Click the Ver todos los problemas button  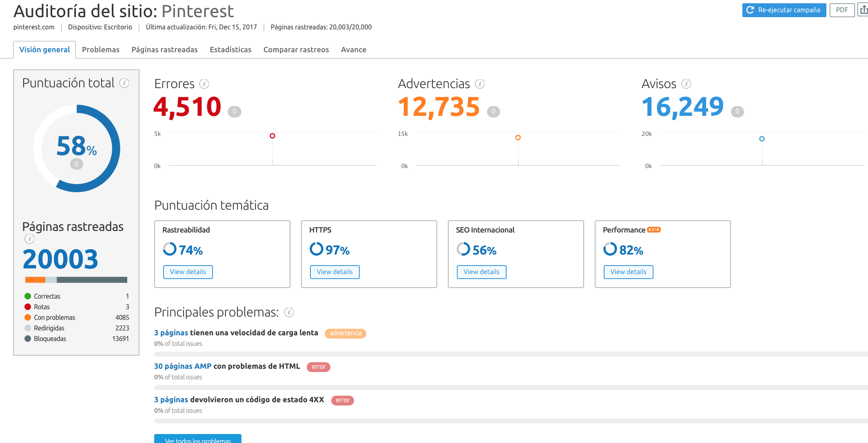[x=198, y=439]
